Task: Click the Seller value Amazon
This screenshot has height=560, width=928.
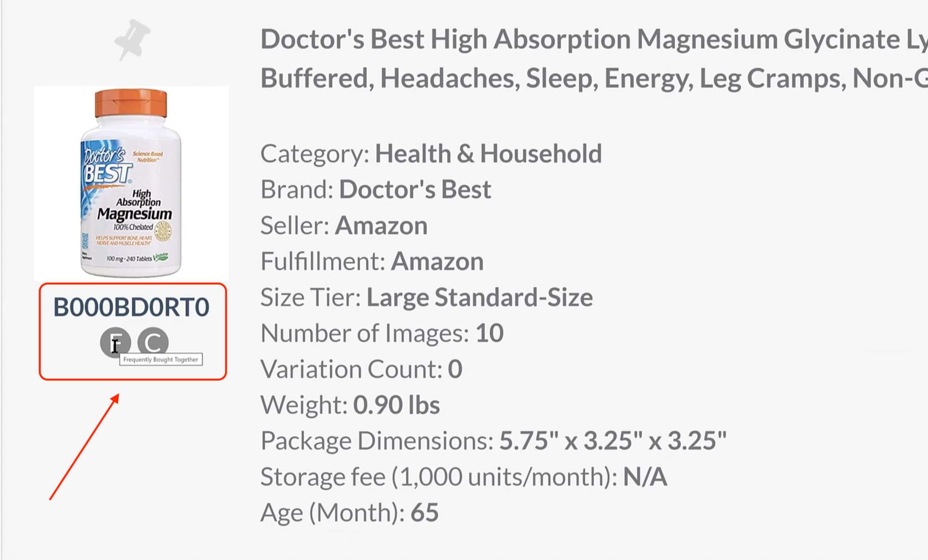Action: coord(381,226)
